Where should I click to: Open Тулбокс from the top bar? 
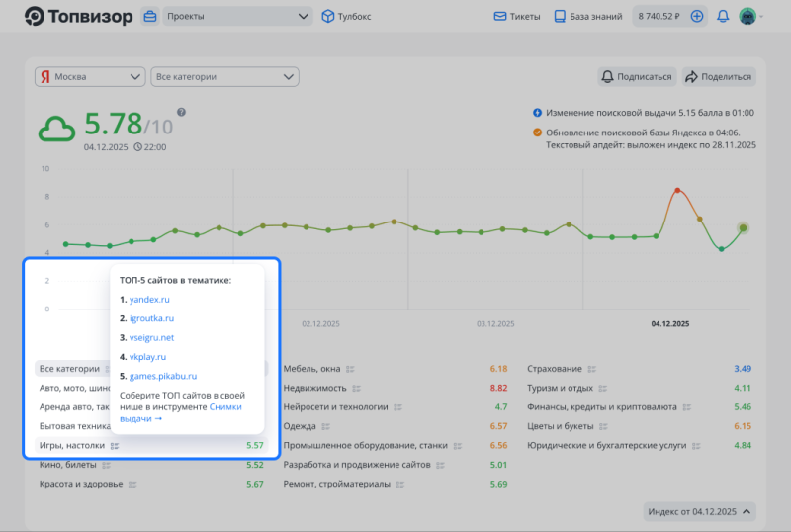pos(341,17)
